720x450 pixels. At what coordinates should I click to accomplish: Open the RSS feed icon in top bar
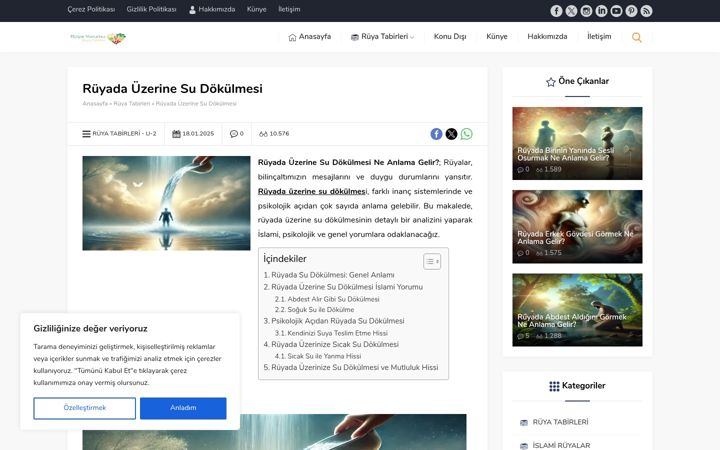[647, 11]
